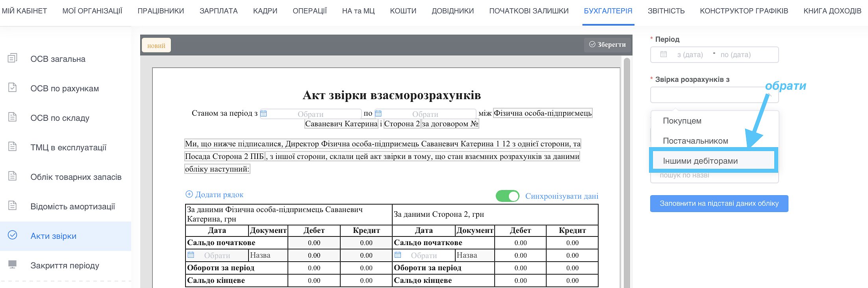Choose Постачальником option in the dropdown
The width and height of the screenshot is (868, 288).
[x=696, y=141]
